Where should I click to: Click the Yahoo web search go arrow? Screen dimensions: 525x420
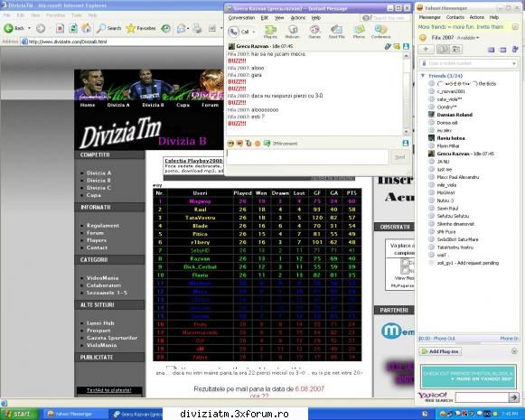(x=513, y=397)
